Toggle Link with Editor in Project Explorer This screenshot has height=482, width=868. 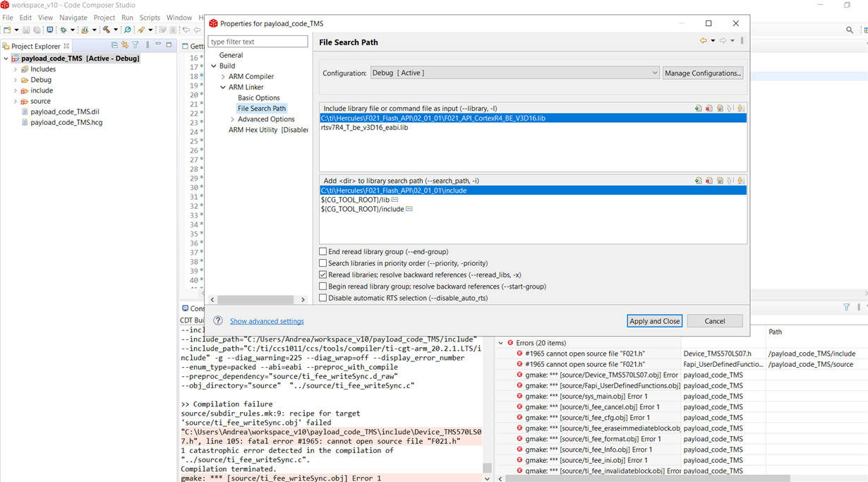click(125, 45)
